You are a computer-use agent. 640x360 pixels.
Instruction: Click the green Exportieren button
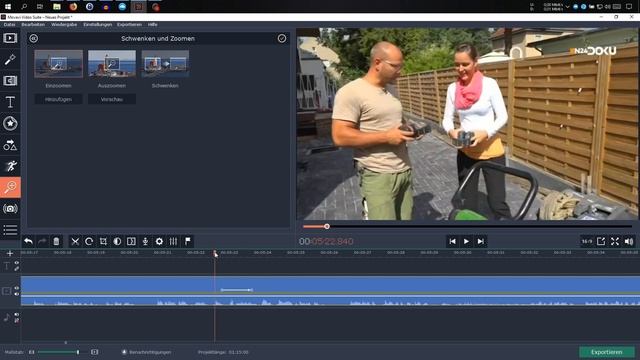point(607,352)
